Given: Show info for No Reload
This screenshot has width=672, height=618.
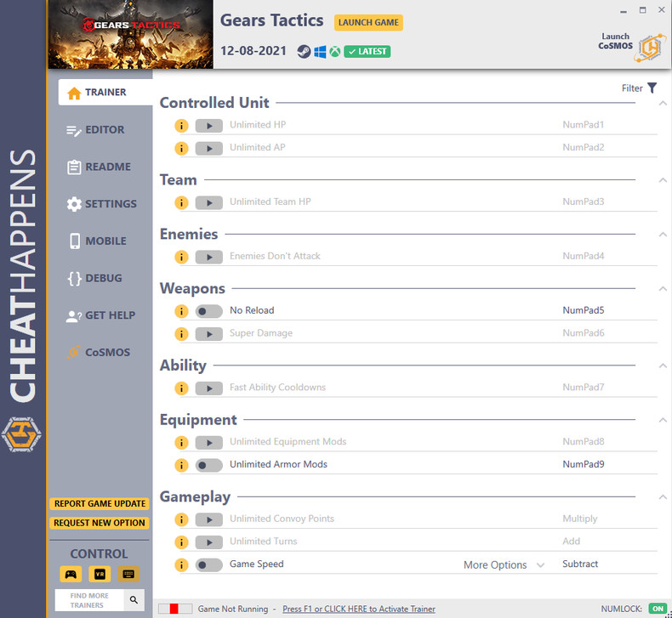Looking at the screenshot, I should tap(181, 311).
